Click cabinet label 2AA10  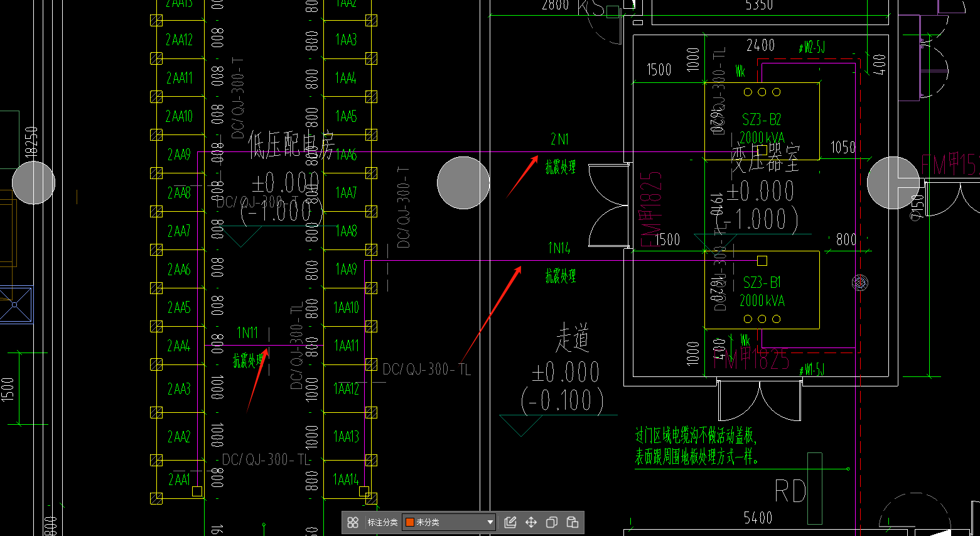179,116
